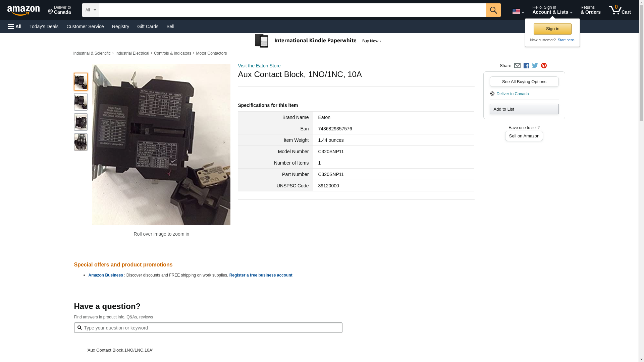Click the question keyword search field
Image resolution: width=644 pixels, height=362 pixels.
(211, 328)
